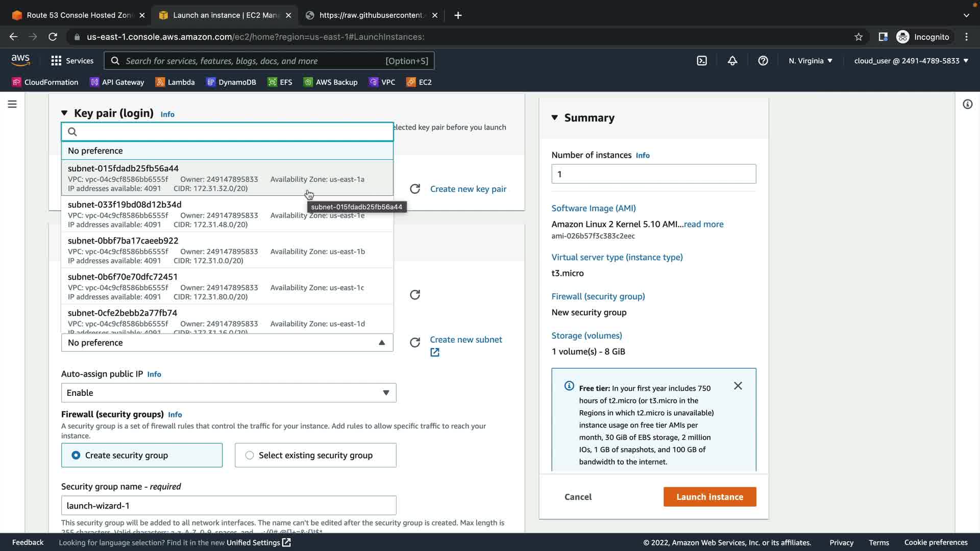The image size is (980, 551).
Task: Open AWS CloudShell terminal icon
Action: tap(702, 61)
